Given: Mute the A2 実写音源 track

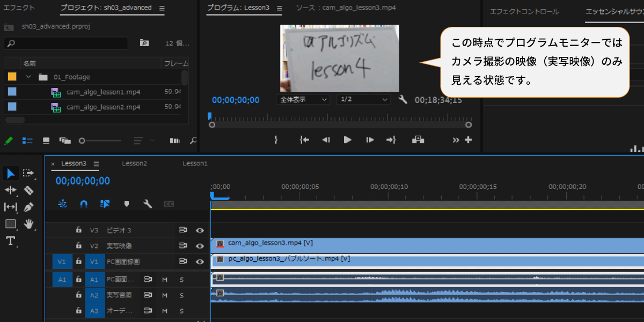Looking at the screenshot, I should click(x=165, y=295).
